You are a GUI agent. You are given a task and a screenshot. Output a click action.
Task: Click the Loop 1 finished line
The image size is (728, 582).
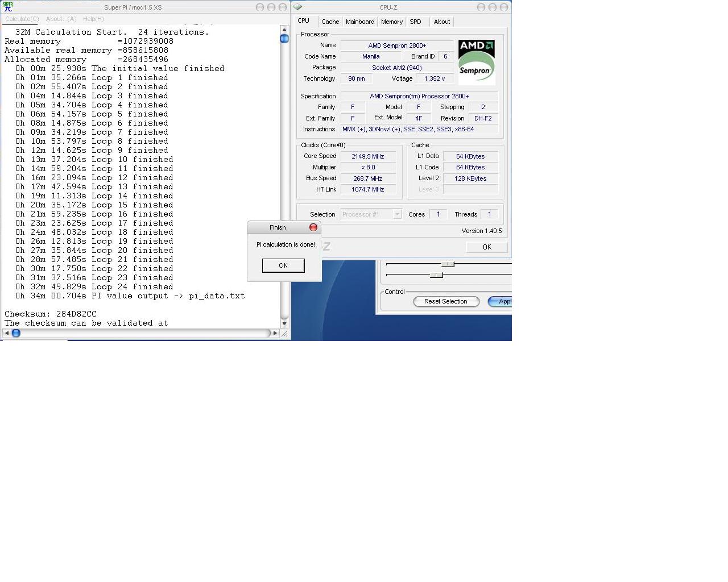click(x=92, y=77)
